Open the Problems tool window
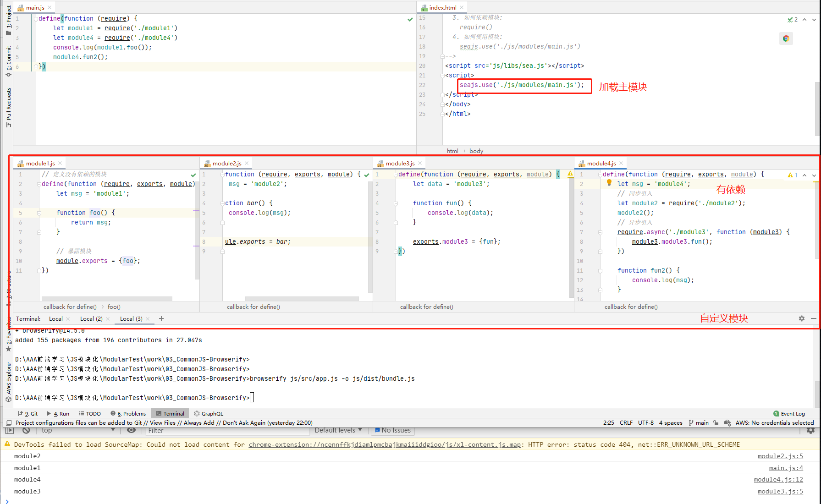The image size is (821, 504). pos(128,413)
